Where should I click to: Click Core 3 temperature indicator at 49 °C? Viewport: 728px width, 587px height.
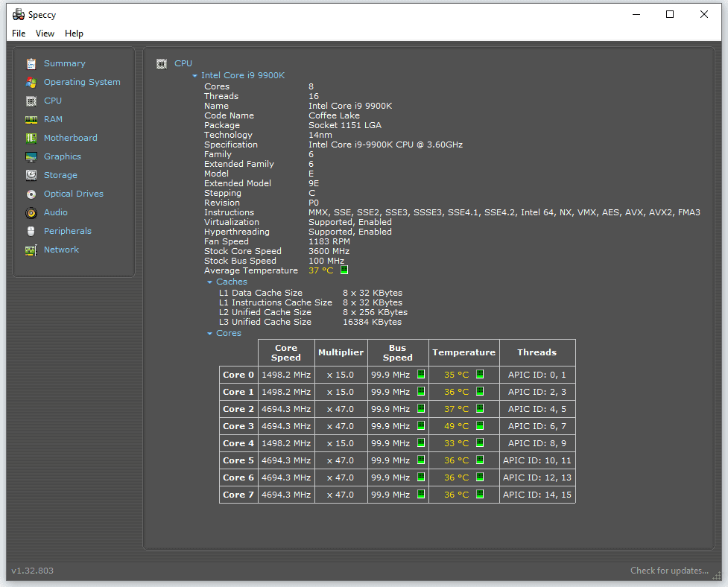click(480, 426)
